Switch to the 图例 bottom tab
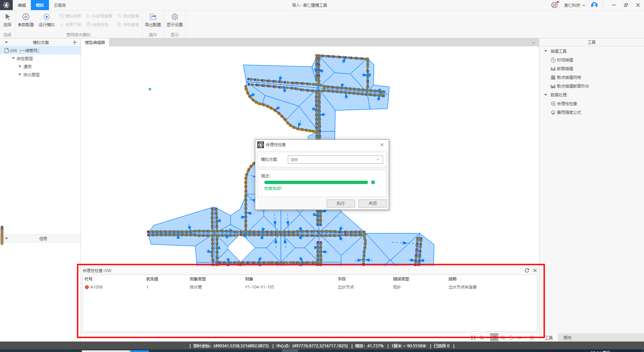Image resolution: width=644 pixels, height=352 pixels. [568, 338]
